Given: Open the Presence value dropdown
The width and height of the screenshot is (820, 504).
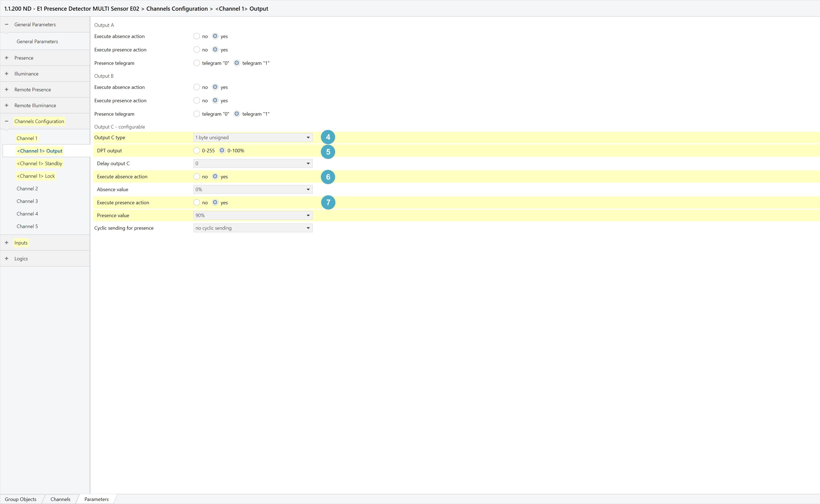Looking at the screenshot, I should [253, 215].
